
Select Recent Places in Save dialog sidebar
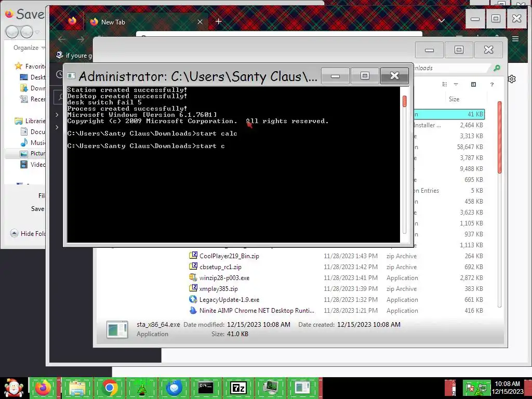[33, 99]
